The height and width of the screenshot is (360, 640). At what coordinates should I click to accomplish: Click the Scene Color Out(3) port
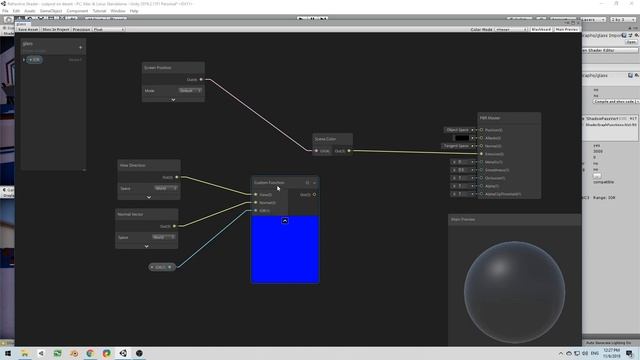[349, 151]
